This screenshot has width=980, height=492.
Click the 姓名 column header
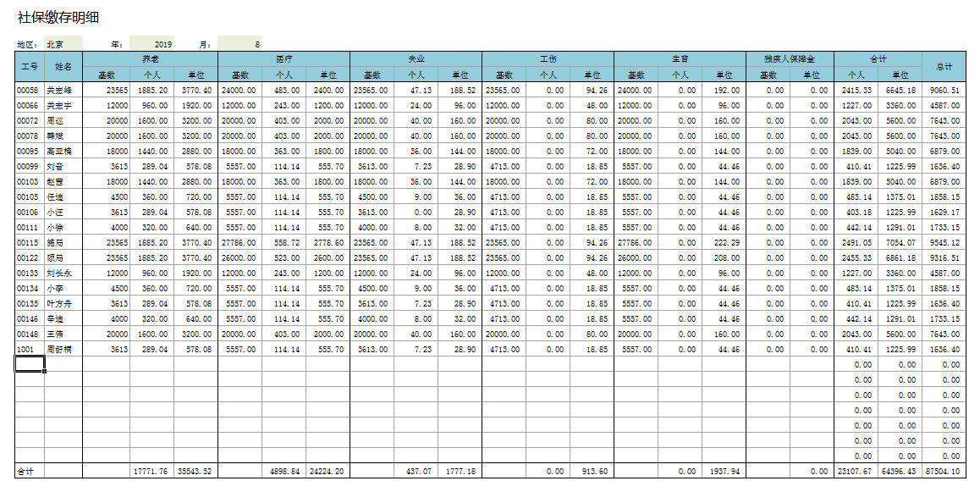[63, 66]
